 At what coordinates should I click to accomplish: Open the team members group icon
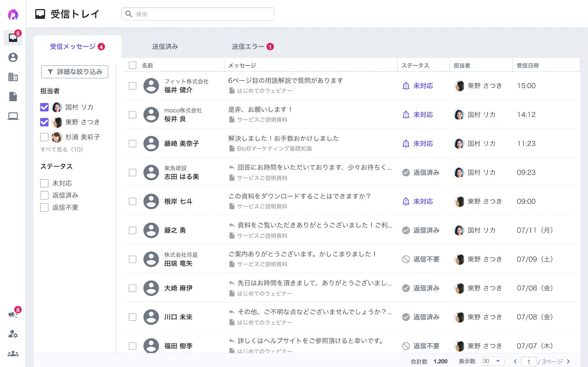13,354
